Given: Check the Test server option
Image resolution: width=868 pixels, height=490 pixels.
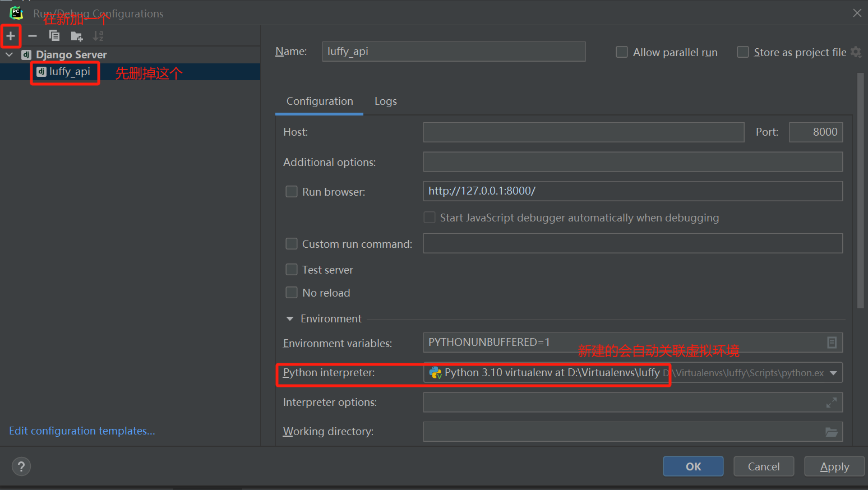Looking at the screenshot, I should 292,270.
